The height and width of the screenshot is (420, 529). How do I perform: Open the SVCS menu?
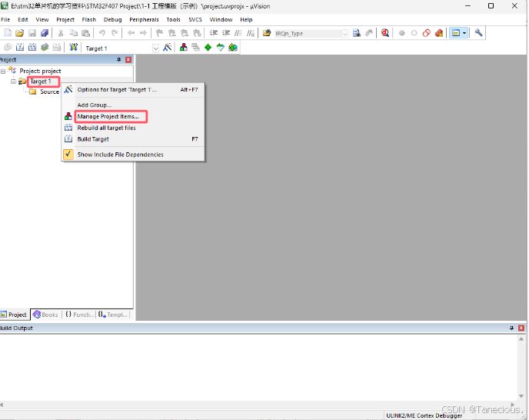(x=195, y=19)
